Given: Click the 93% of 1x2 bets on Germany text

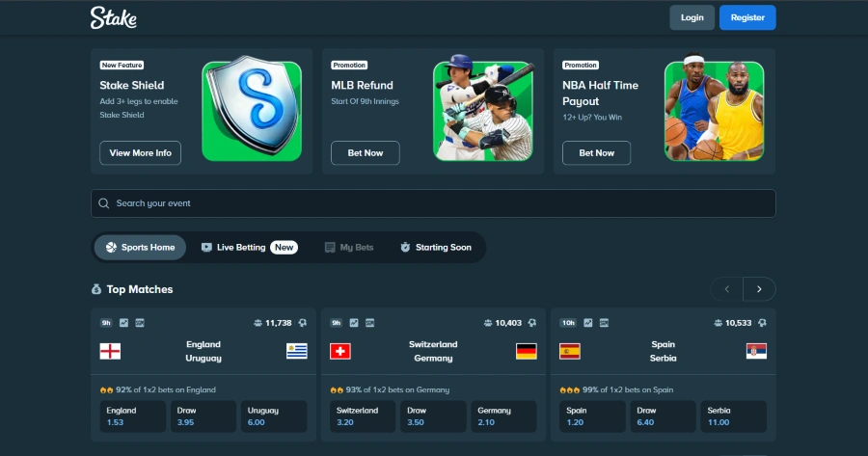Looking at the screenshot, I should (397, 389).
